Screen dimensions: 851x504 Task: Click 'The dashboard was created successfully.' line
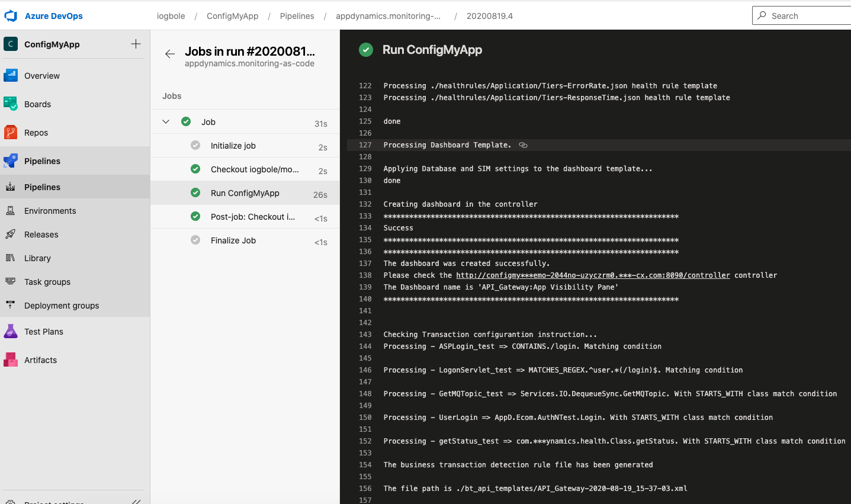pyautogui.click(x=467, y=264)
